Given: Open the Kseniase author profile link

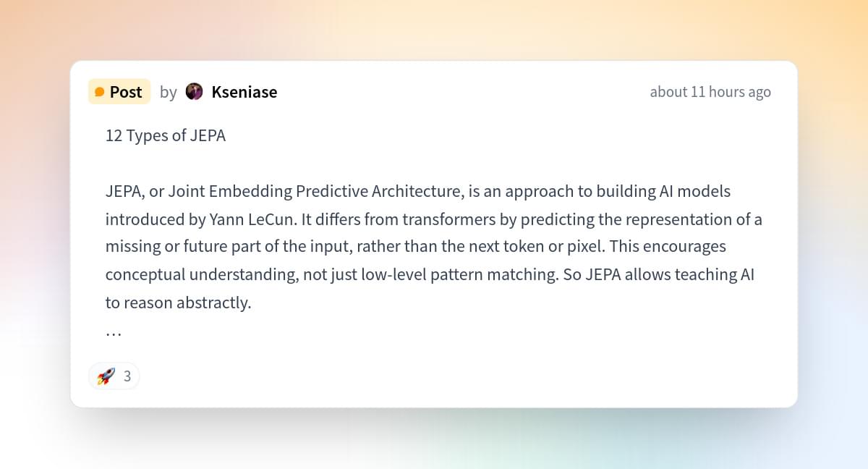Looking at the screenshot, I should coord(244,92).
